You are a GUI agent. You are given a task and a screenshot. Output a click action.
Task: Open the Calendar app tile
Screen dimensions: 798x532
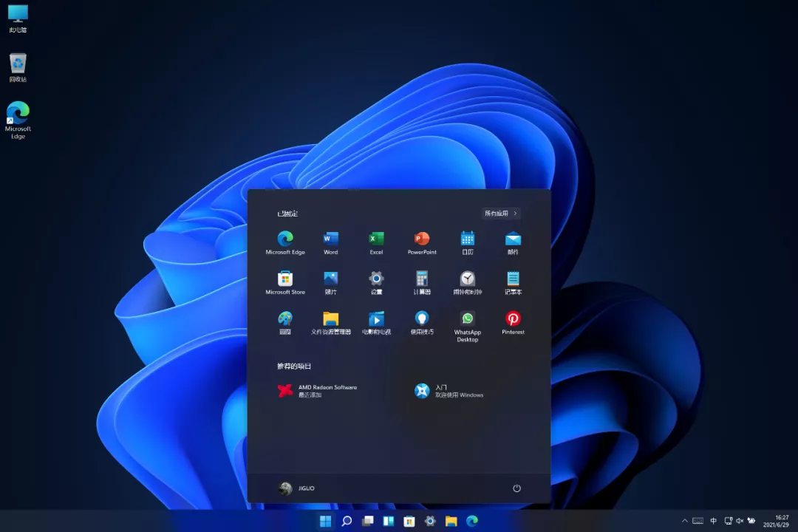tap(467, 243)
